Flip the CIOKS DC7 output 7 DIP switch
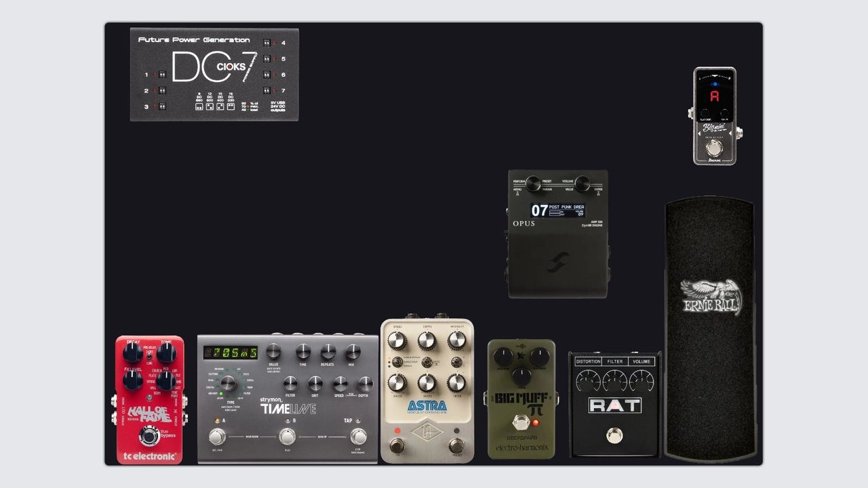Image resolution: width=868 pixels, height=488 pixels. (268, 91)
